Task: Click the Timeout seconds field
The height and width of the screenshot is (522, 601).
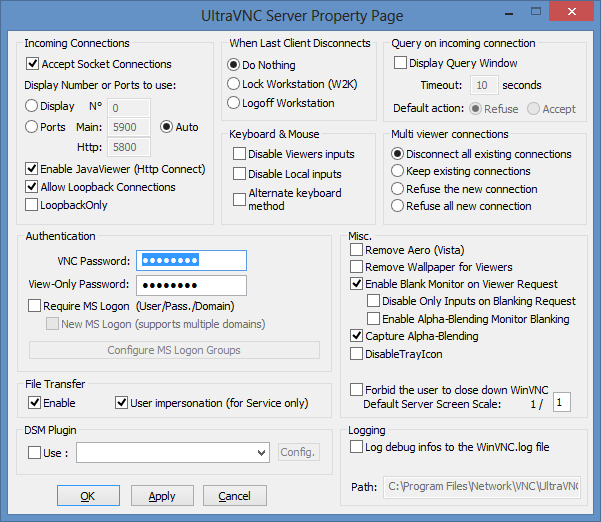Action: point(484,85)
